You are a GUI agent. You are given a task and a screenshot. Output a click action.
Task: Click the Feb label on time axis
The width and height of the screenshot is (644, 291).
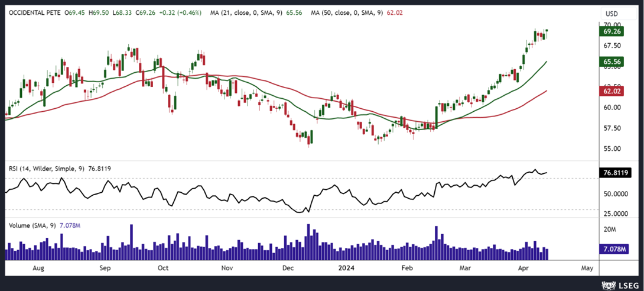point(406,268)
